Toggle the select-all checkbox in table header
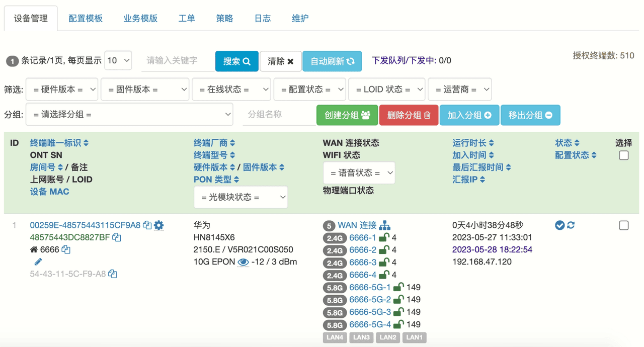Viewport: 644px width, 347px height. click(624, 155)
